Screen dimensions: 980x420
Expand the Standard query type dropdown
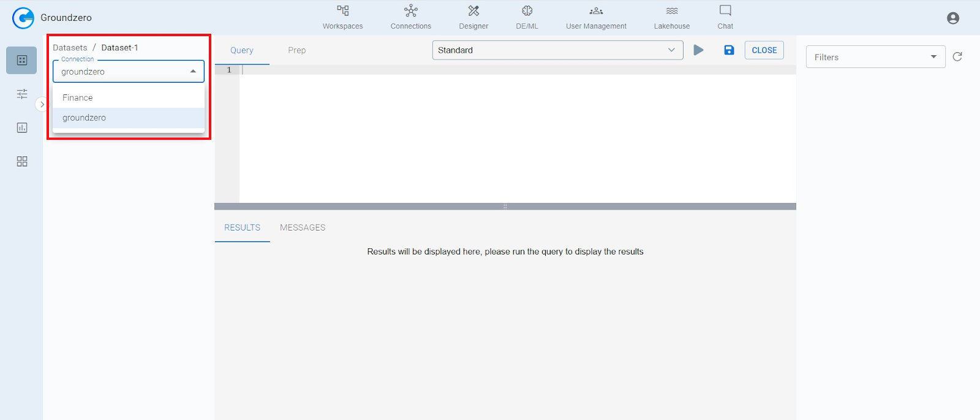(x=557, y=50)
